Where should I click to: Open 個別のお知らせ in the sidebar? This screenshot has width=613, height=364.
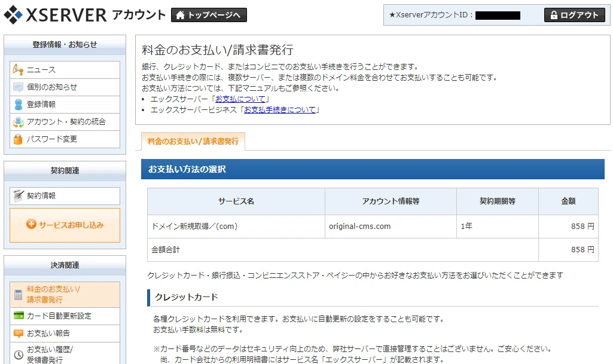pos(65,87)
